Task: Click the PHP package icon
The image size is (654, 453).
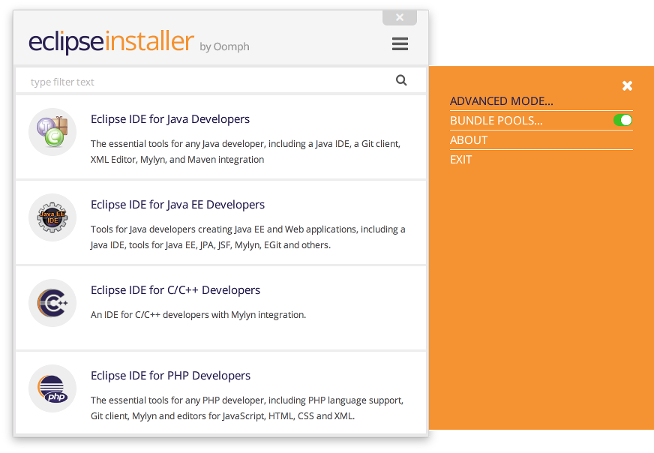Action: (x=53, y=388)
